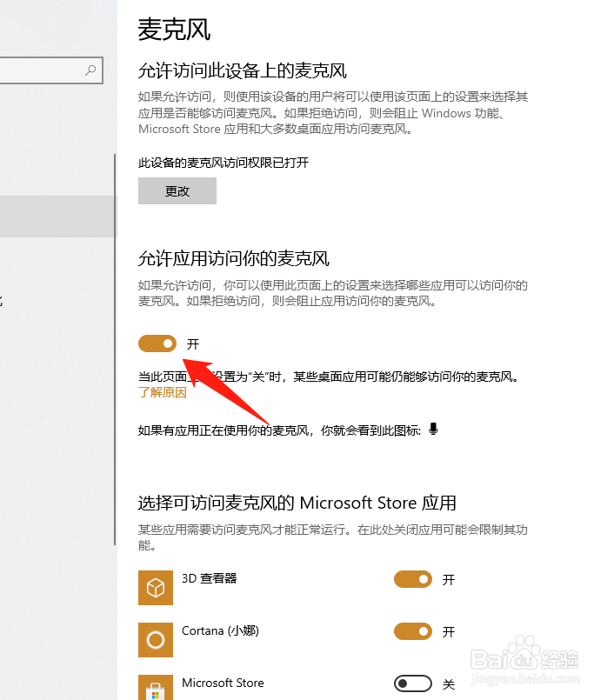This screenshot has width=614, height=700.
Task: Toggle off 允许应用访问你的麦克风 switch
Action: click(x=157, y=343)
